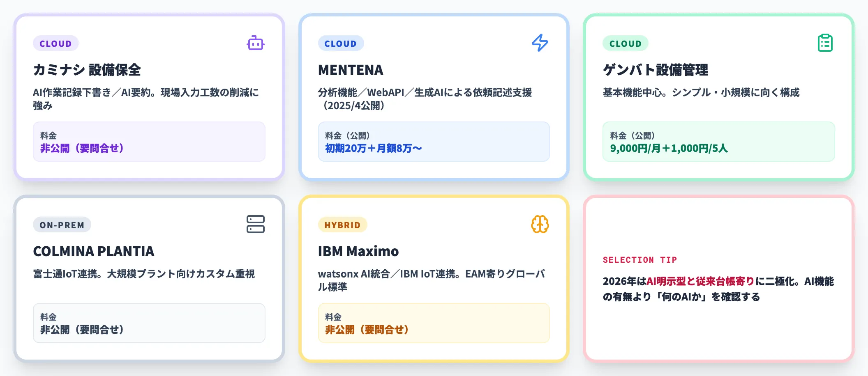Click the ON-PREM badge

pos(62,225)
